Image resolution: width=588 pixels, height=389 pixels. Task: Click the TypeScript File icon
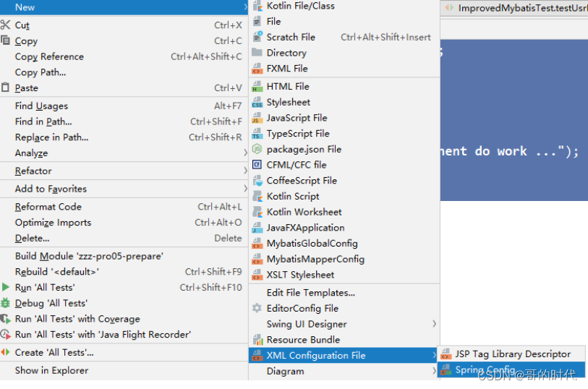[x=257, y=134]
